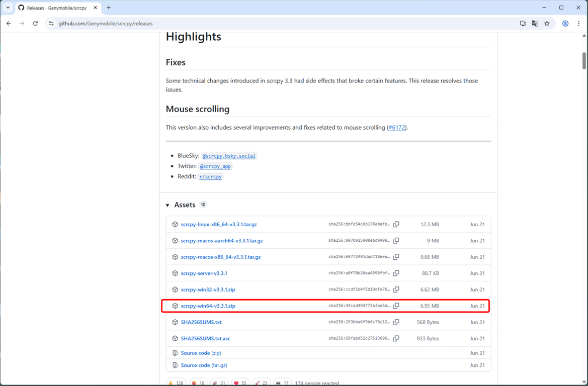Install app icon in address bar
This screenshot has height=386, width=588.
point(523,23)
